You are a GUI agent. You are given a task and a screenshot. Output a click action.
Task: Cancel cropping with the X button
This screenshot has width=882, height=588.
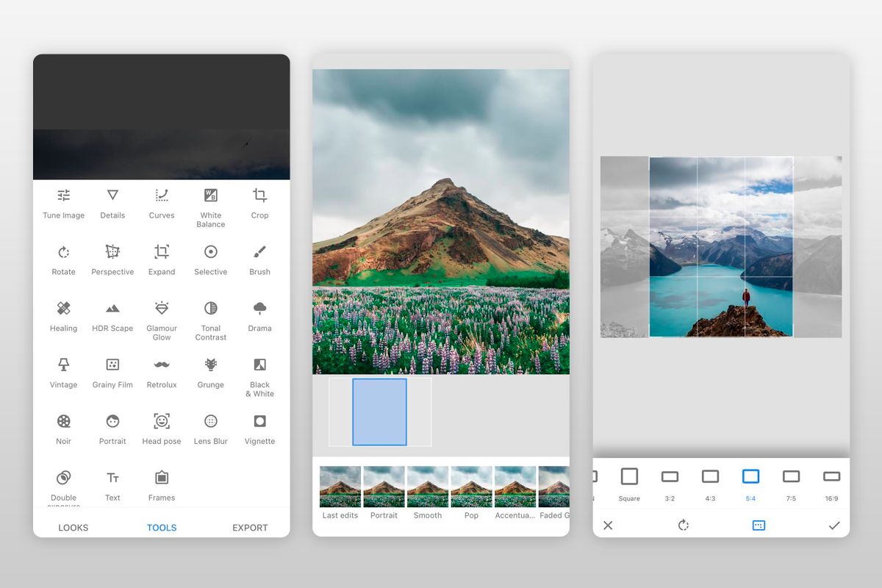608,526
